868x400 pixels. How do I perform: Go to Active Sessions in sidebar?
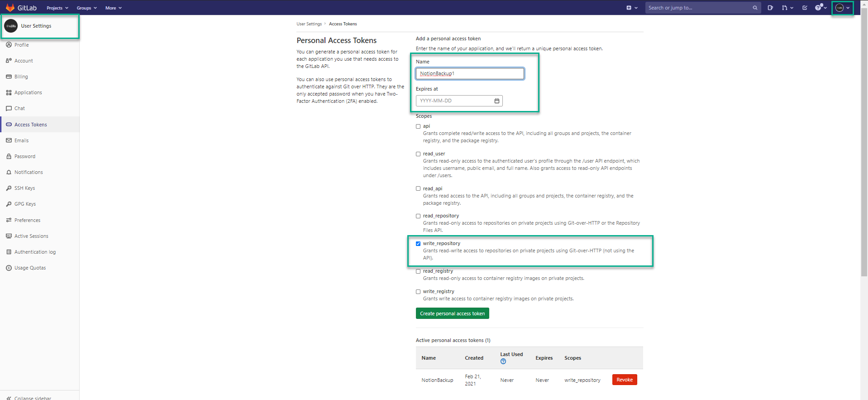tap(31, 236)
